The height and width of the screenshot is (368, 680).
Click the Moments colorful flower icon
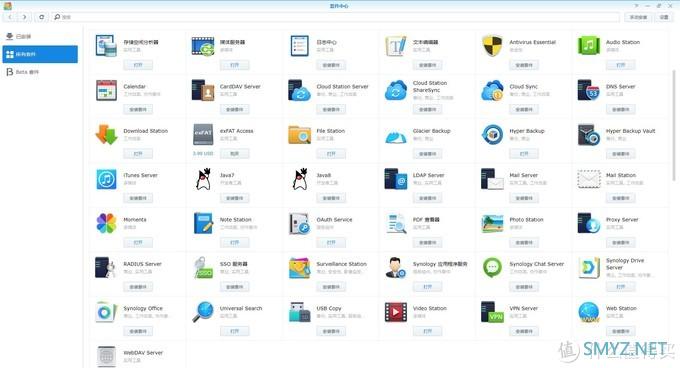coord(106,223)
